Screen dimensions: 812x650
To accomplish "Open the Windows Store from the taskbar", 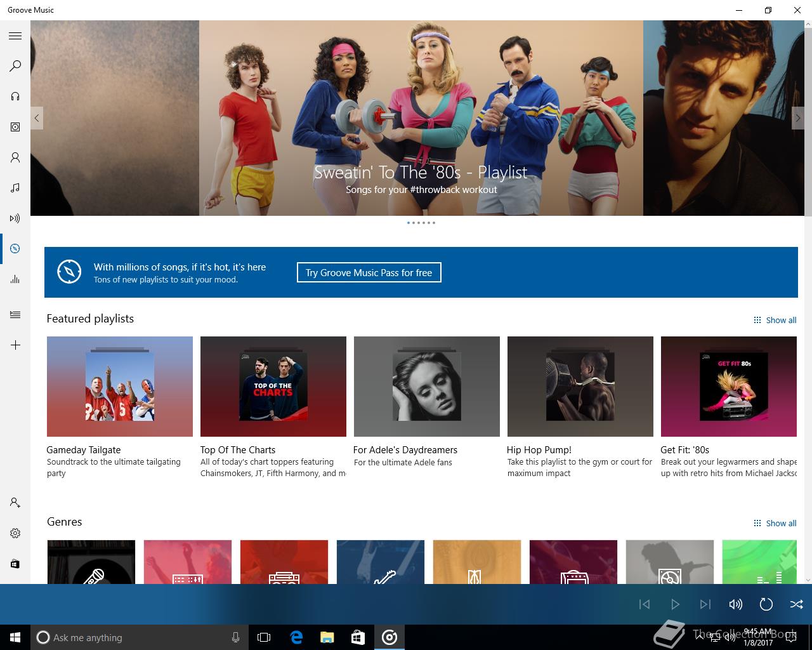I will [358, 637].
